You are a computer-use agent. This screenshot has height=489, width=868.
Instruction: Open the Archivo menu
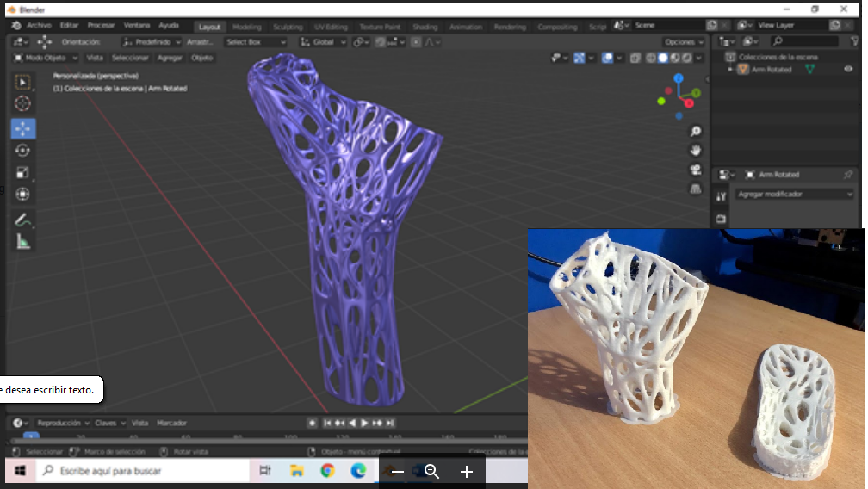[x=39, y=26]
